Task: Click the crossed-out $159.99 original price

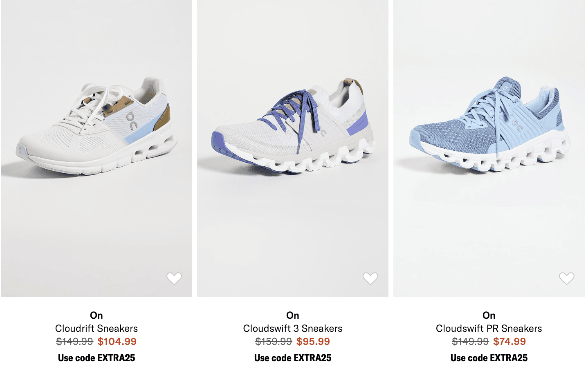Action: click(274, 342)
